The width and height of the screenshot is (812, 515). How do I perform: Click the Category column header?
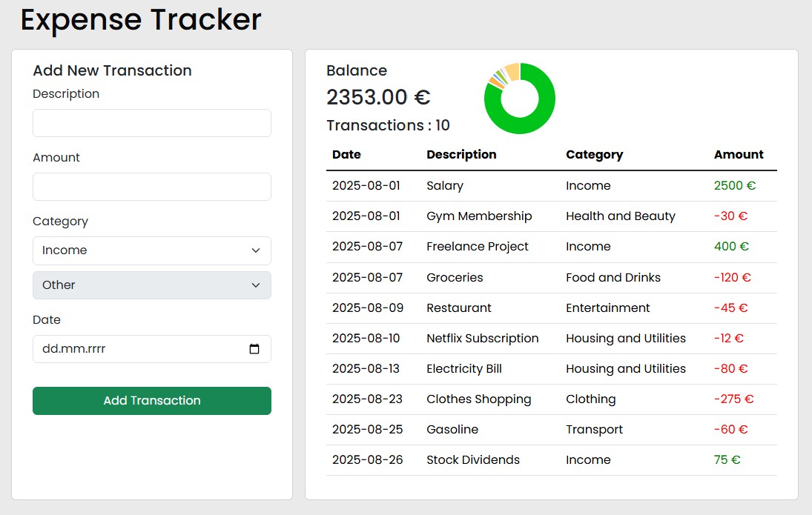click(595, 155)
